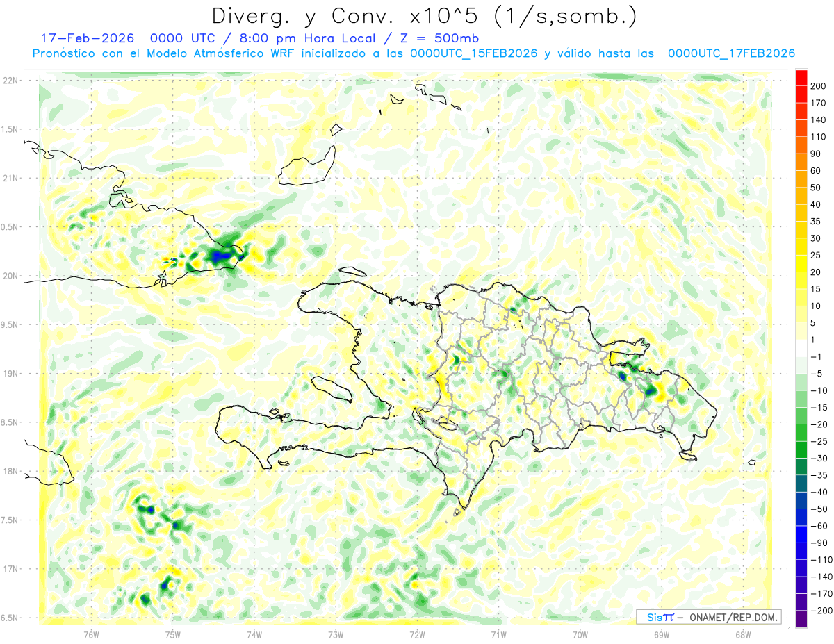
Task: Click the '18N' latitude label
Action: (x=10, y=472)
